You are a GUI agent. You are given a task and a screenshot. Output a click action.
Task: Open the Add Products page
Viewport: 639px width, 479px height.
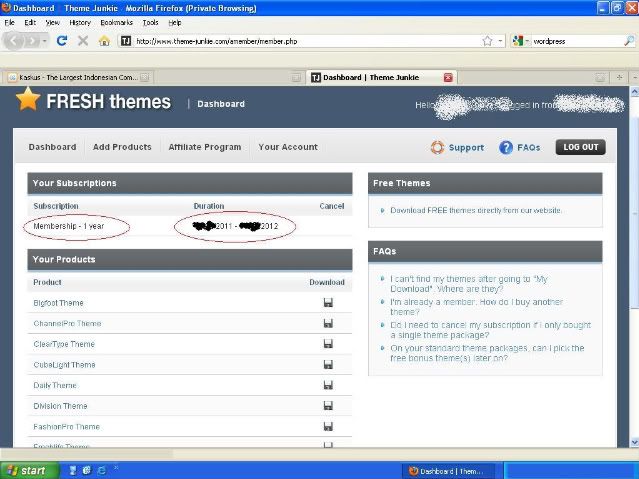pos(122,147)
